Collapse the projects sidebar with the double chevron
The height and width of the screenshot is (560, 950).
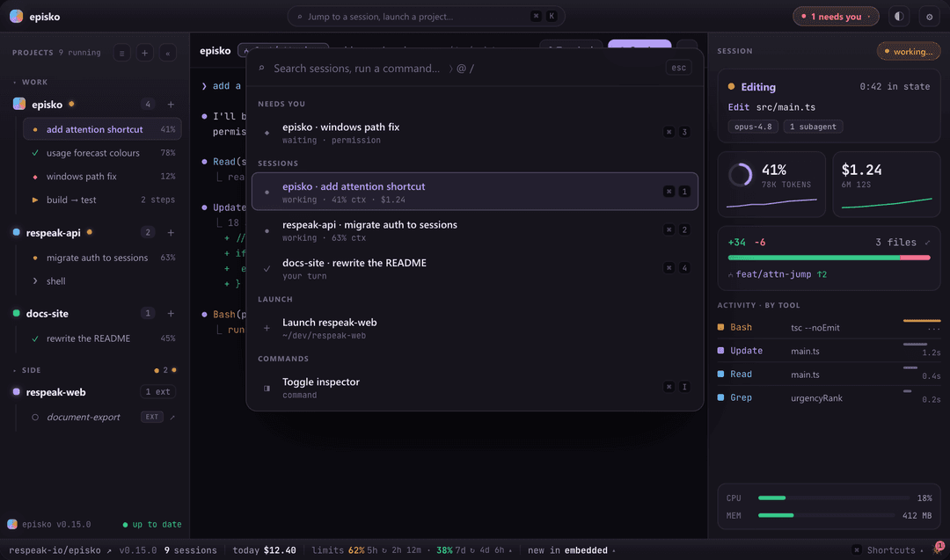tap(168, 53)
